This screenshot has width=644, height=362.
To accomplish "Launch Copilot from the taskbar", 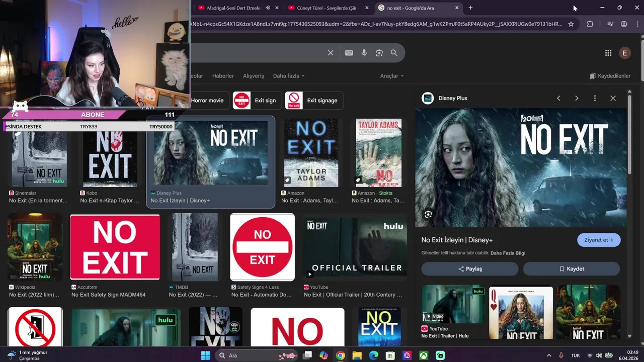I will tap(324, 355).
